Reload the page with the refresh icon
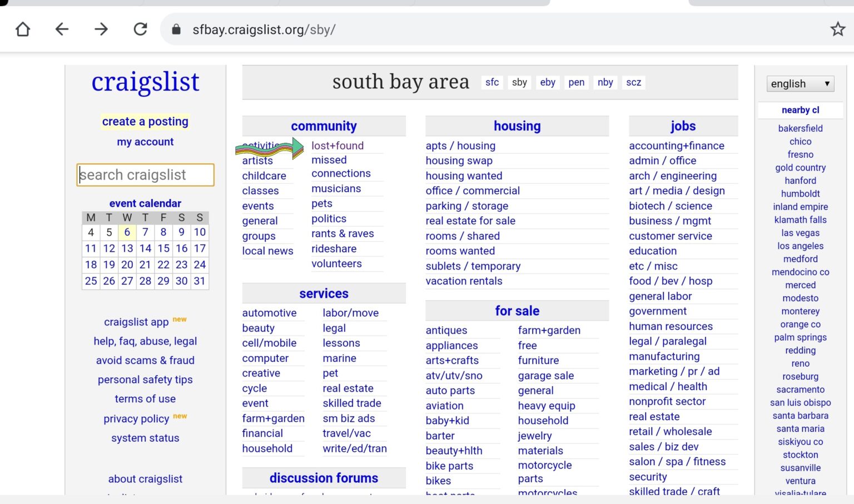This screenshot has height=504, width=854. 141,29
